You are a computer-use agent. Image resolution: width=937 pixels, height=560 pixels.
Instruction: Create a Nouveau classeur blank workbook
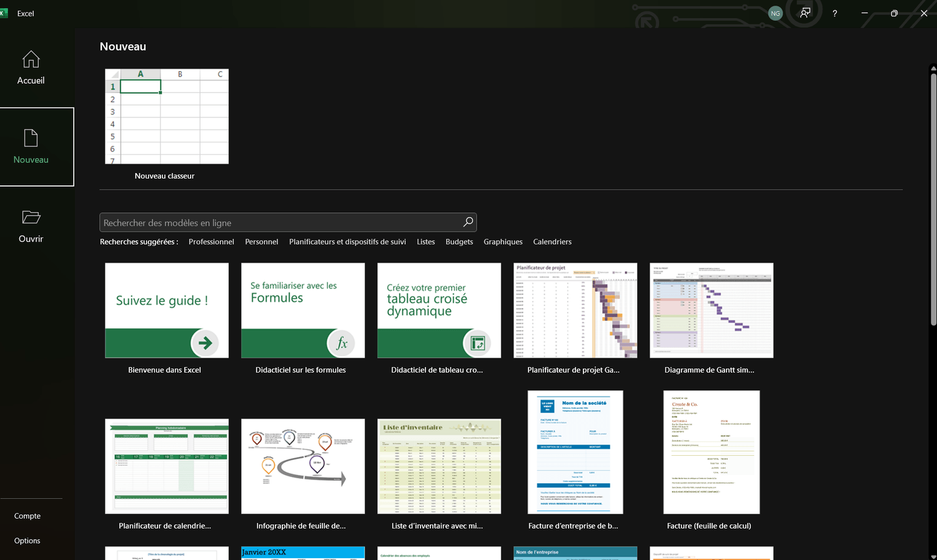(x=166, y=117)
